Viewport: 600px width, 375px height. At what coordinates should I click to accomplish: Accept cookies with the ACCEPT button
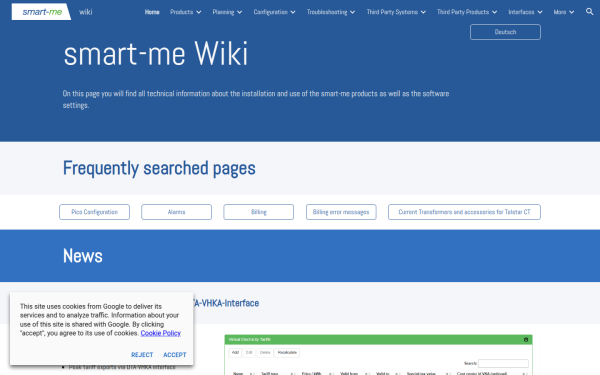coord(174,355)
